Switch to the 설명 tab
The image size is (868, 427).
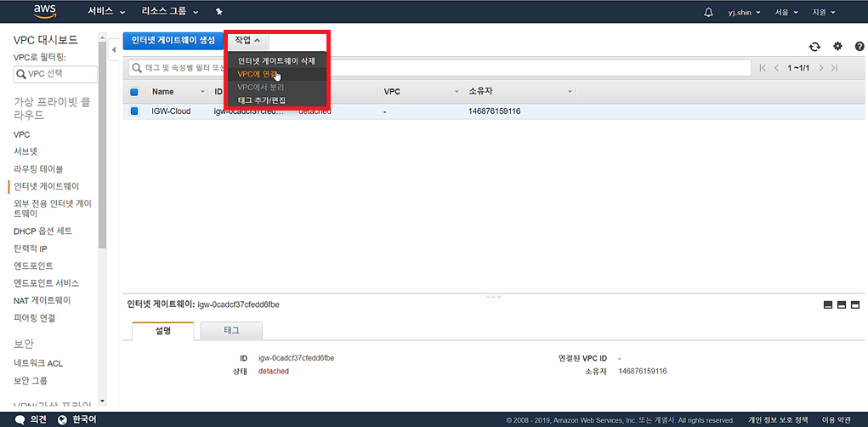point(163,331)
